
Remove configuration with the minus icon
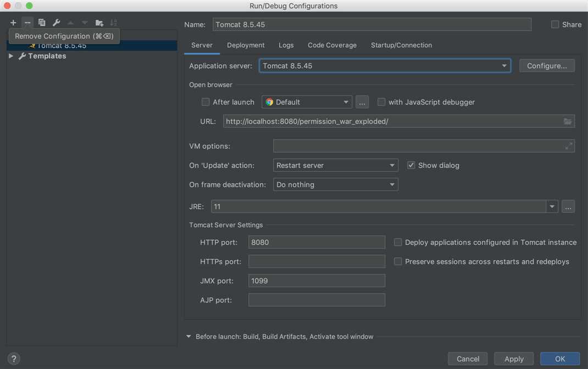tap(27, 23)
